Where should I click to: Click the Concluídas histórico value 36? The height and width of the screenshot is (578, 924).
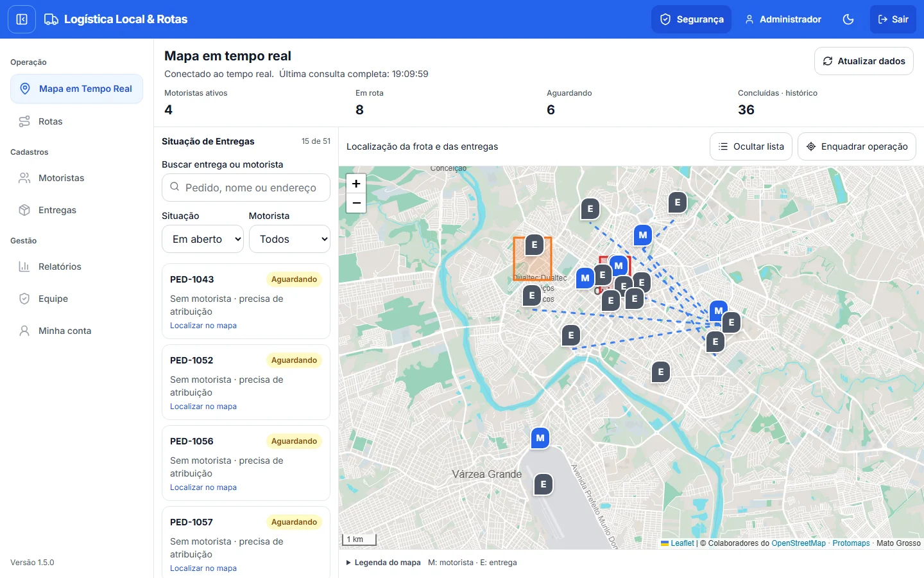pyautogui.click(x=746, y=110)
